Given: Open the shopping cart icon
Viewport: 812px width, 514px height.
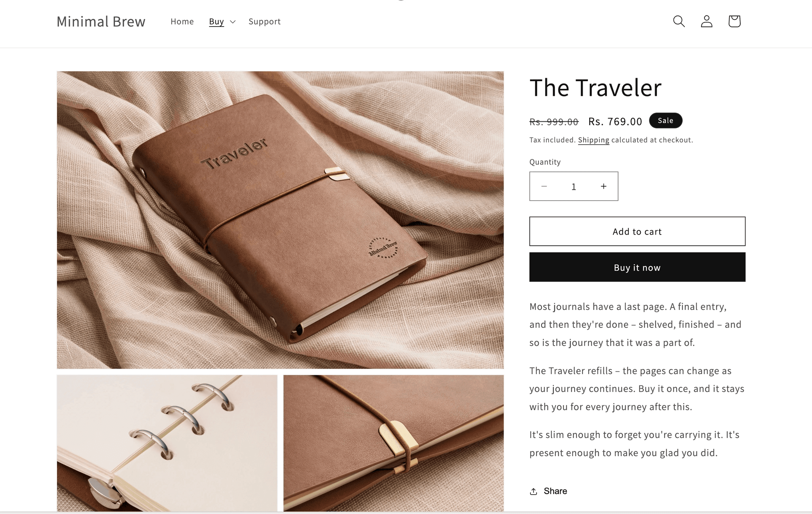Looking at the screenshot, I should (x=734, y=21).
